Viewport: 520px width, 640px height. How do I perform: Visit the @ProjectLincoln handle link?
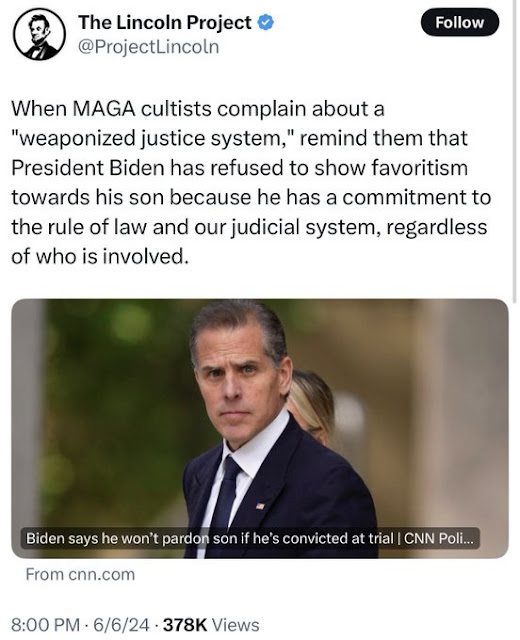click(x=148, y=47)
